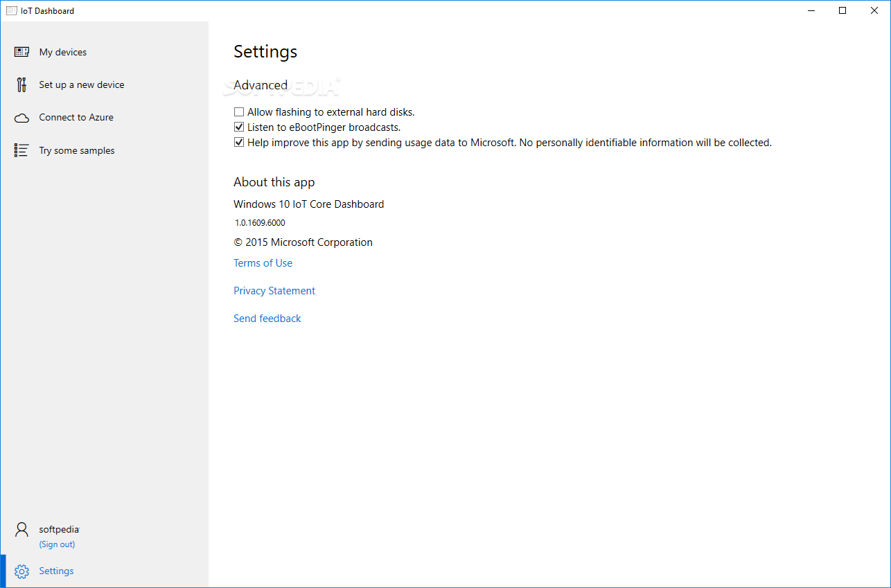Open the Terms of Use link

coord(263,263)
